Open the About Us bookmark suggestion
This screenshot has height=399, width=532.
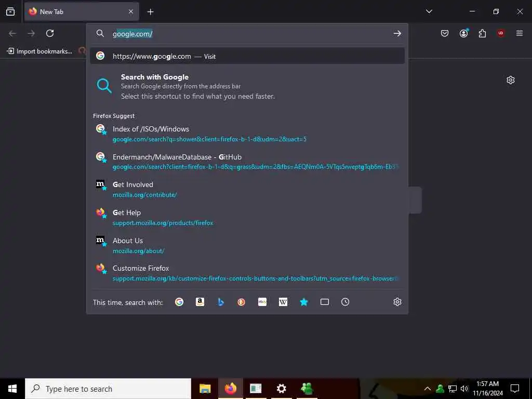pos(247,245)
